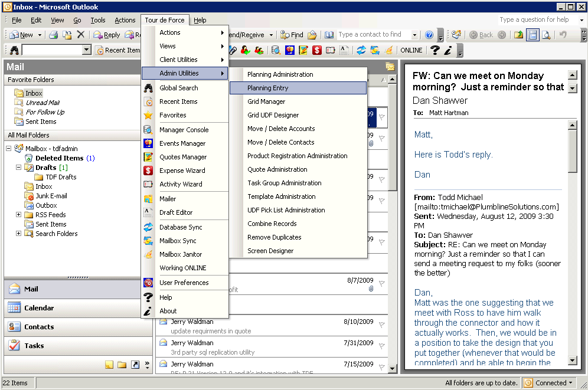
Task: Click the blue circular Help icon
Action: pyautogui.click(x=429, y=35)
